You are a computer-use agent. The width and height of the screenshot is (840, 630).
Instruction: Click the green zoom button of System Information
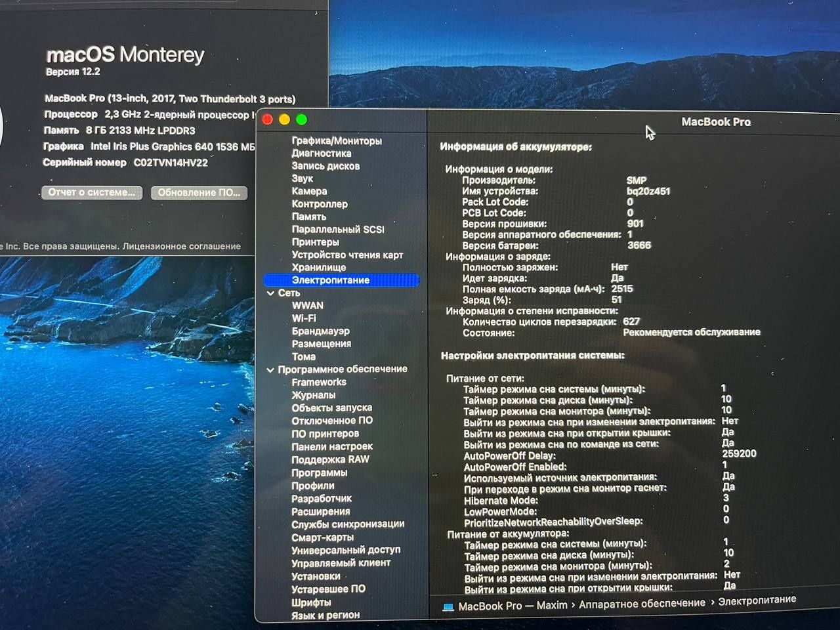point(301,119)
